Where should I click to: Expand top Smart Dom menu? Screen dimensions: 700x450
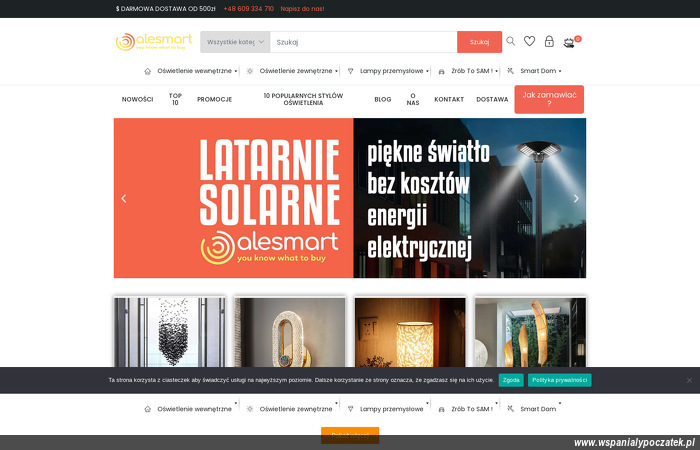tap(560, 71)
